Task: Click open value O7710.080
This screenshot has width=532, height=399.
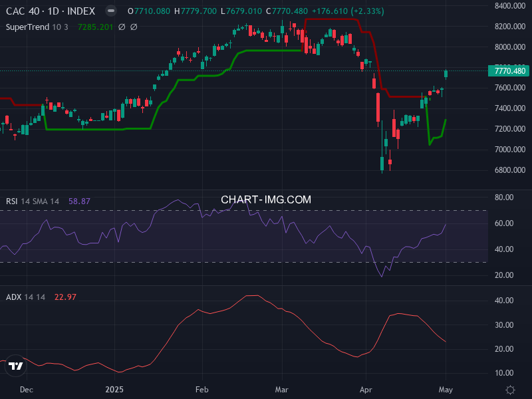Action: 148,11
